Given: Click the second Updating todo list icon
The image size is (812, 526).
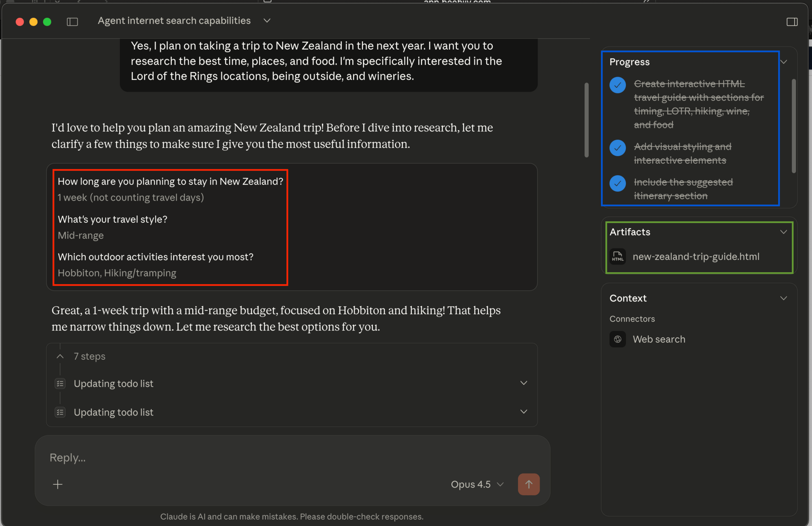Looking at the screenshot, I should click(x=60, y=412).
